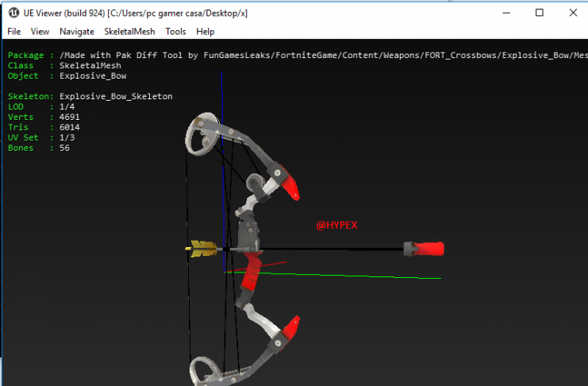The image size is (588, 386).
Task: Click the Unreal Engine icon in the title bar
Action: pyautogui.click(x=13, y=13)
